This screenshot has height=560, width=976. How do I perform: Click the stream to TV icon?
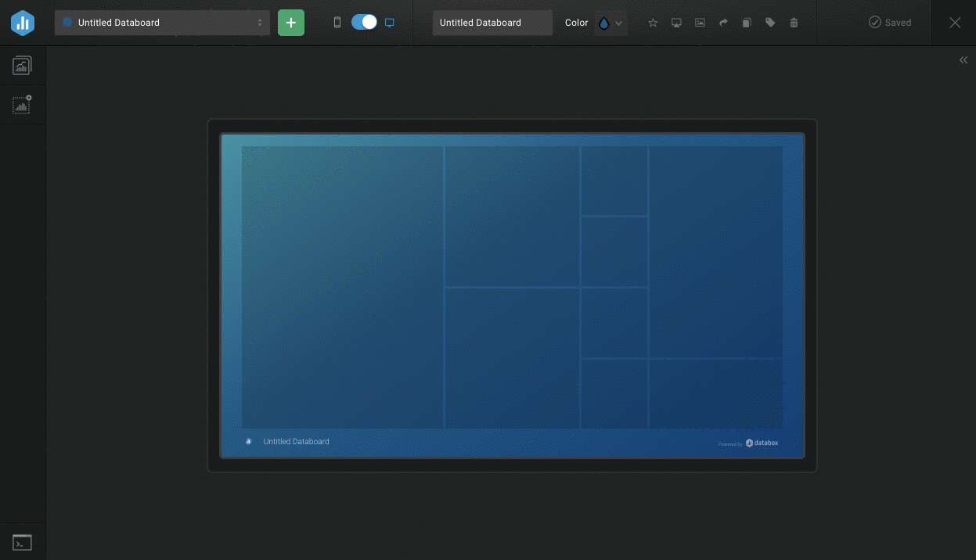click(x=676, y=23)
